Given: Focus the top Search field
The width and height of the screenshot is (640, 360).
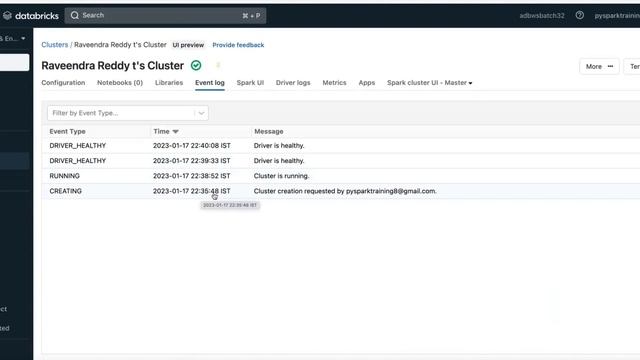Looking at the screenshot, I should click(x=165, y=16).
